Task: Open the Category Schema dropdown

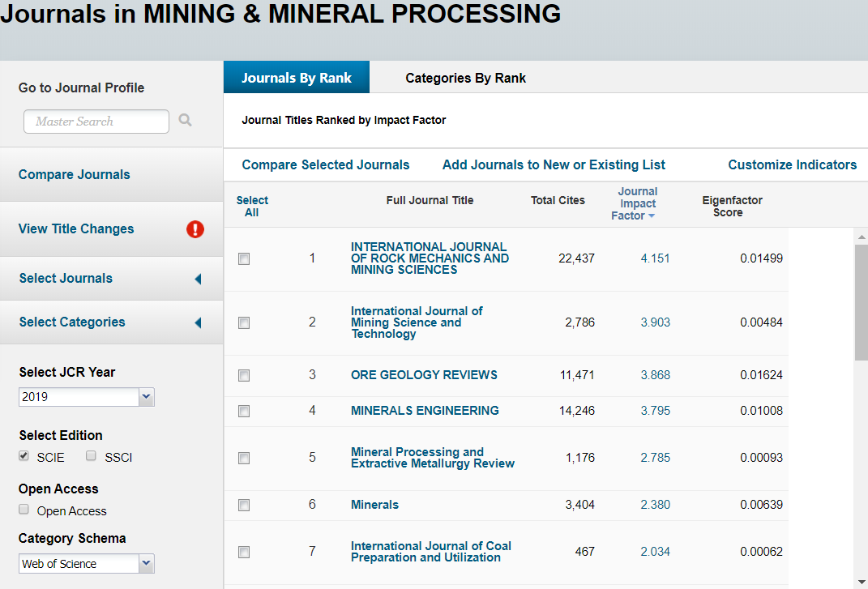Action: tap(146, 564)
